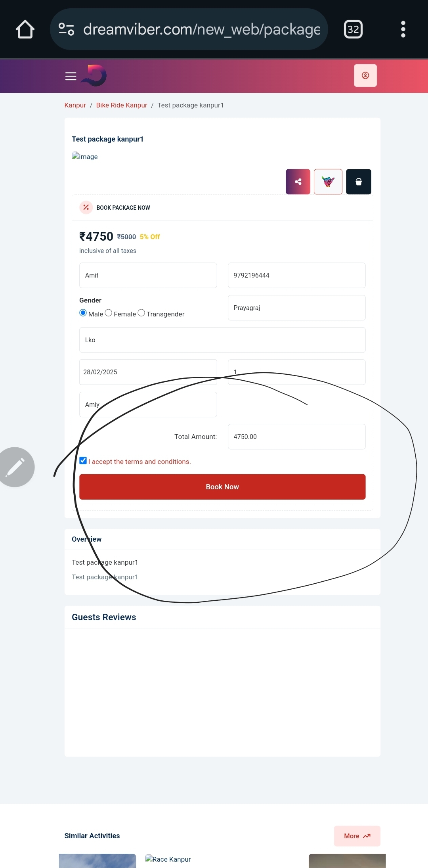
Task: Click the Dreamviber logo
Action: [x=94, y=75]
